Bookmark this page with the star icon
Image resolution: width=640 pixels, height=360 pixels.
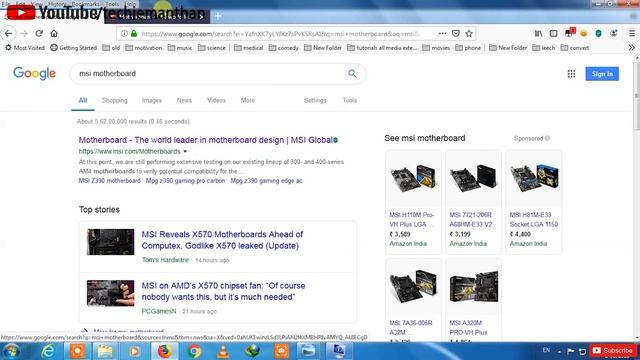[x=469, y=33]
